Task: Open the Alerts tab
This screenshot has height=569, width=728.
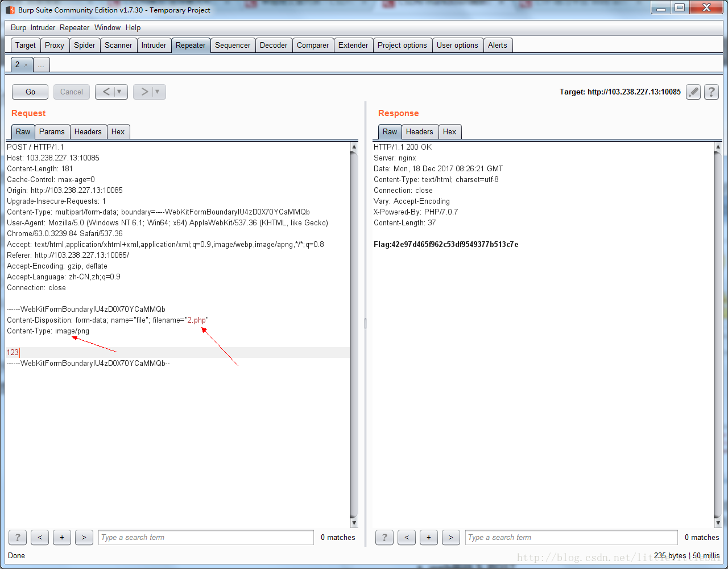Action: click(x=498, y=45)
